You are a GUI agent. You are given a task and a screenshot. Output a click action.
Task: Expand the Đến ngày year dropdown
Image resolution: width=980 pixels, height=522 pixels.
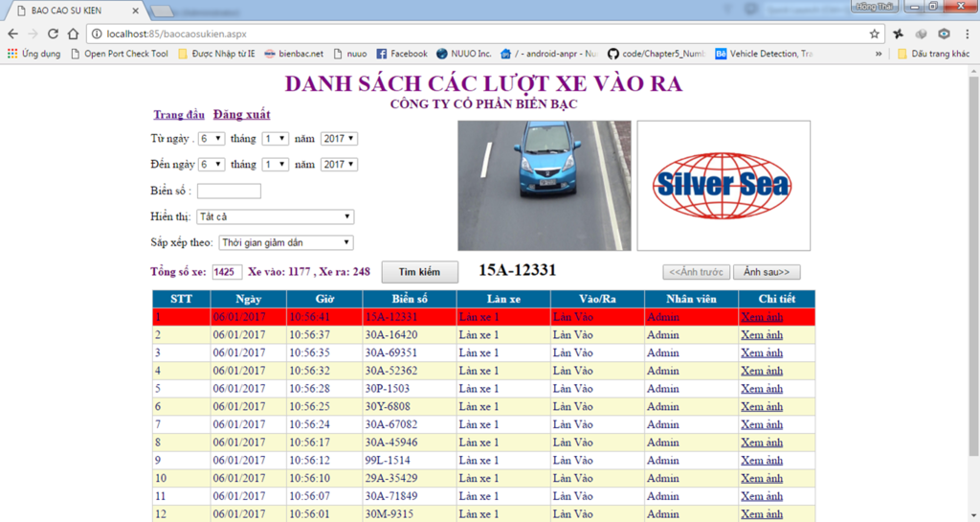tap(339, 165)
